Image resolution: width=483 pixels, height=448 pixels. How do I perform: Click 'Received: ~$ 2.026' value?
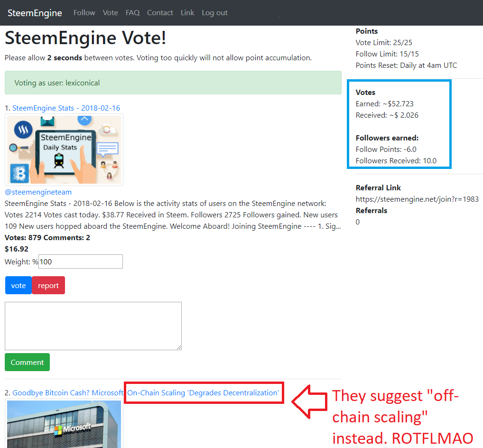(x=387, y=115)
